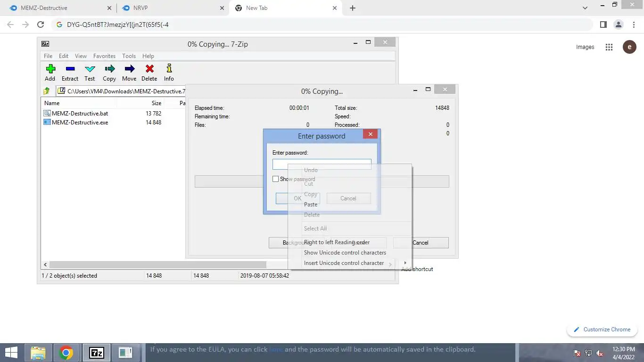Click Cancel in the Enter password dialog
Screen dimensions: 644x362
click(x=348, y=198)
